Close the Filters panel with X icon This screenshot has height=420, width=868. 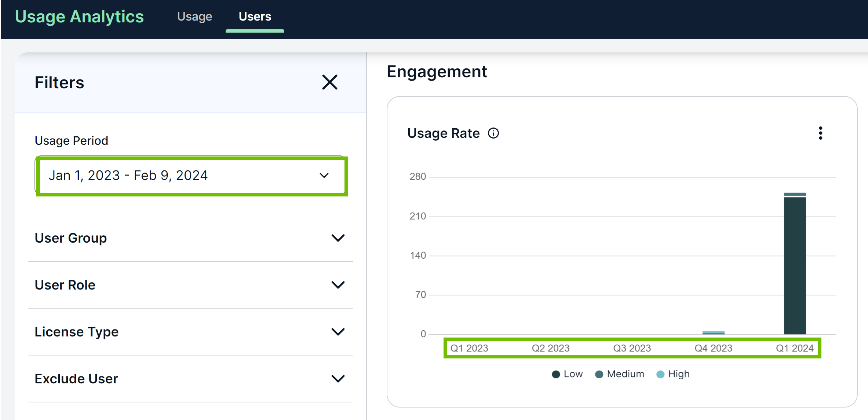[329, 82]
